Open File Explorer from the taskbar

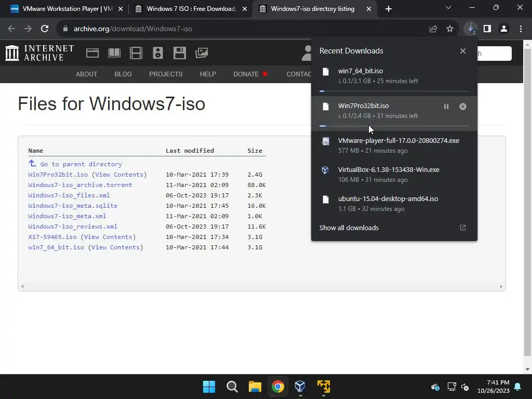[x=255, y=387]
